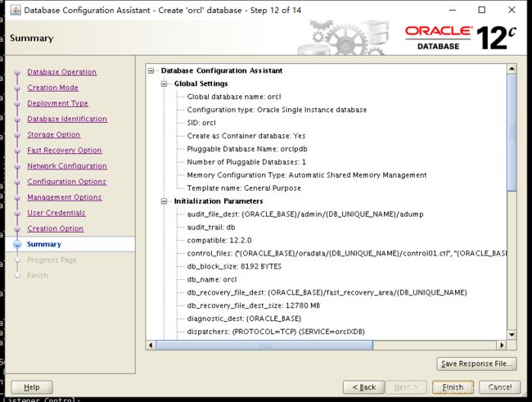Click the Help button
Viewport: 532px width, 402px height.
coord(32,387)
